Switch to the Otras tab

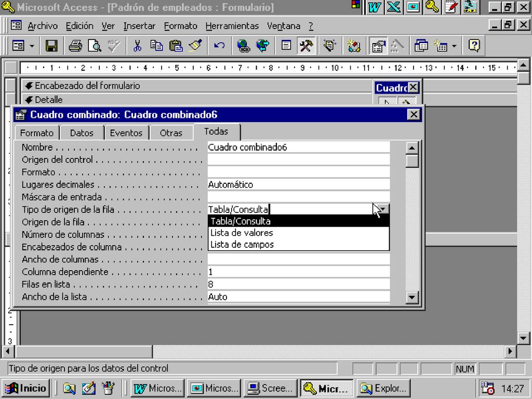[171, 132]
